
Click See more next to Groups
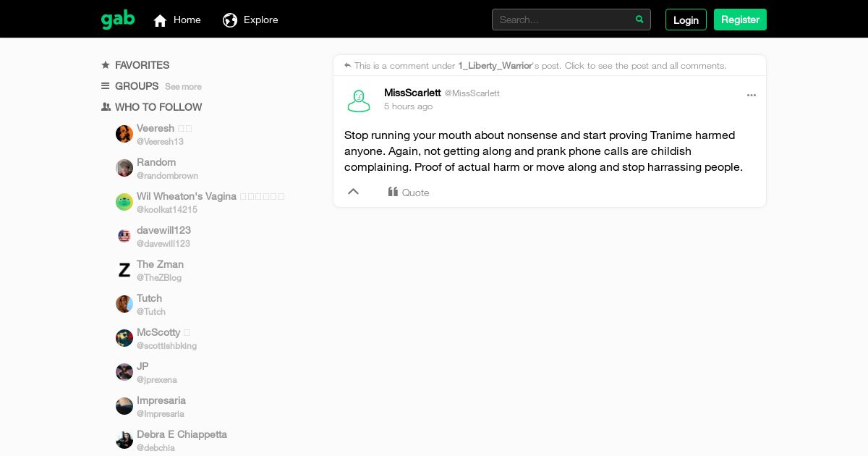[183, 87]
